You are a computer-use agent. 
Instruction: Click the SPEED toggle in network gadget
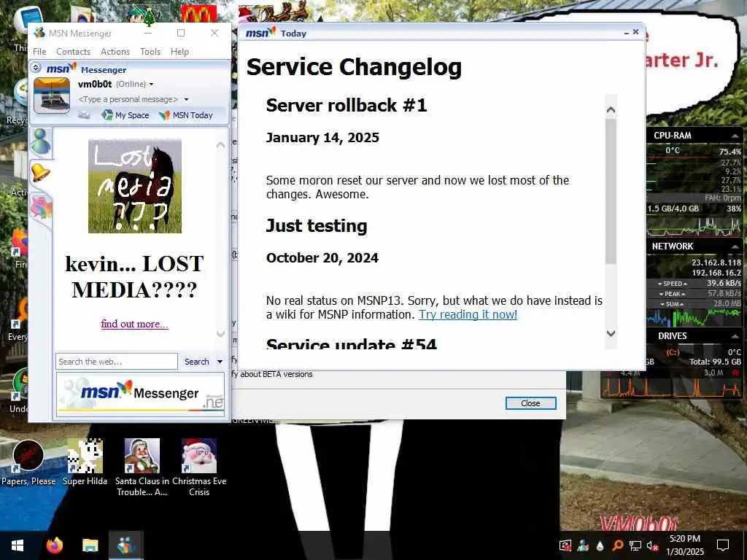(x=672, y=284)
